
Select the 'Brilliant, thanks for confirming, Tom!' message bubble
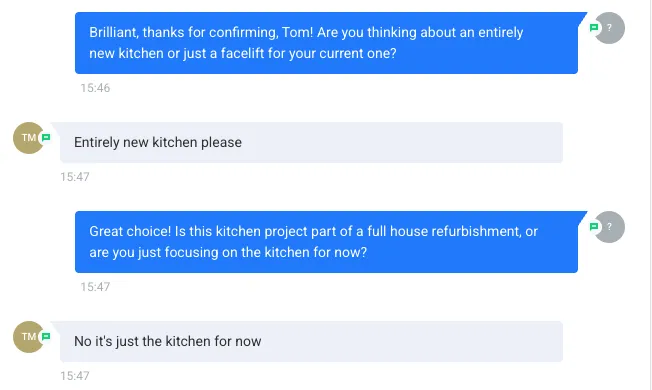[326, 43]
